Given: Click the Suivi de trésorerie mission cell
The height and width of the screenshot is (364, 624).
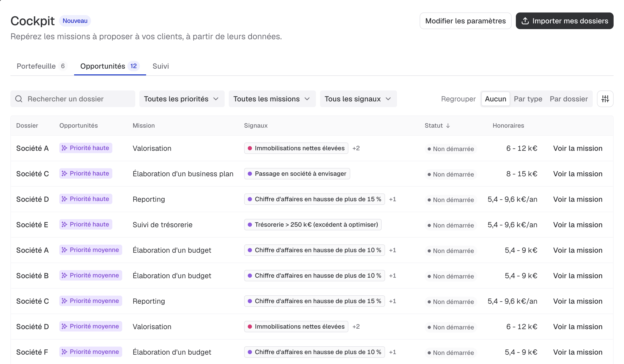Looking at the screenshot, I should pos(162,225).
